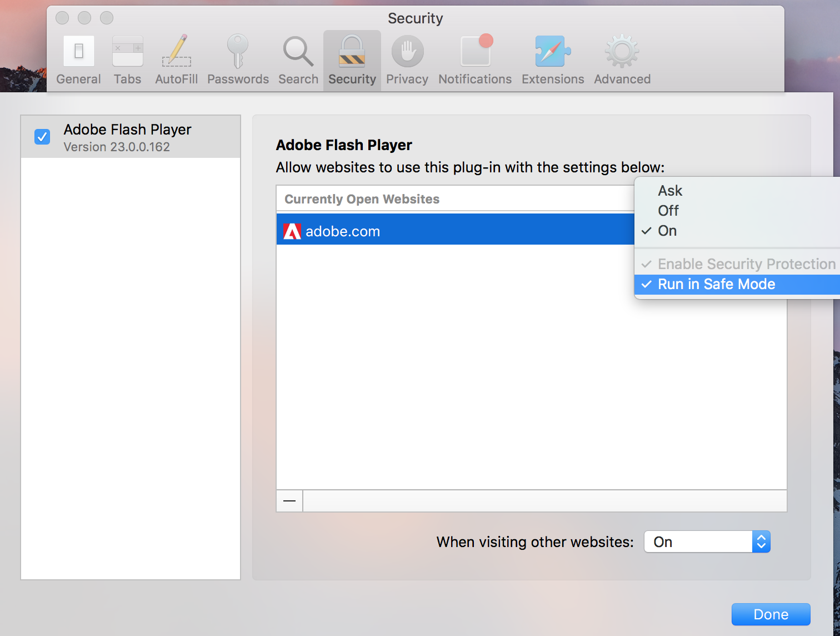This screenshot has width=840, height=636.
Task: Toggle Run in Safe Mode menu item
Action: [737, 284]
